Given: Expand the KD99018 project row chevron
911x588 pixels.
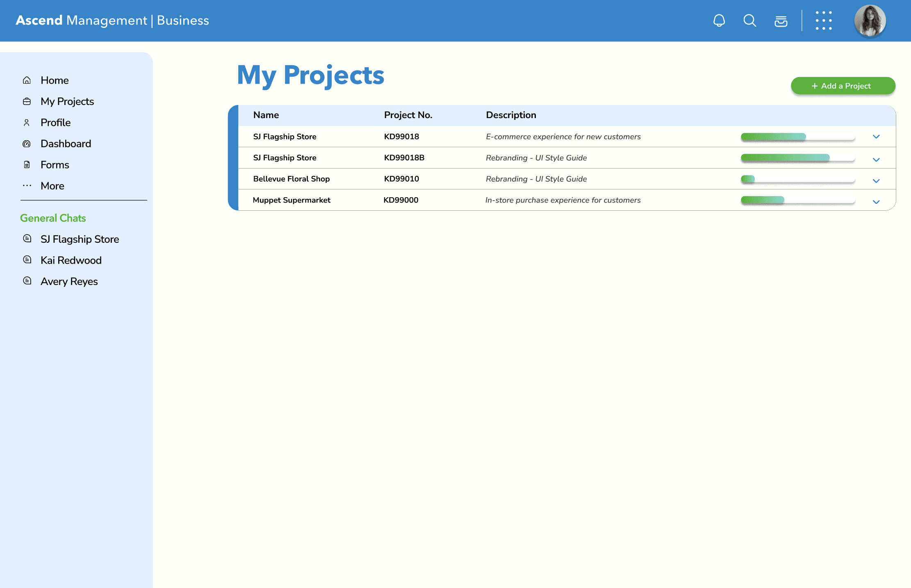Looking at the screenshot, I should click(876, 137).
